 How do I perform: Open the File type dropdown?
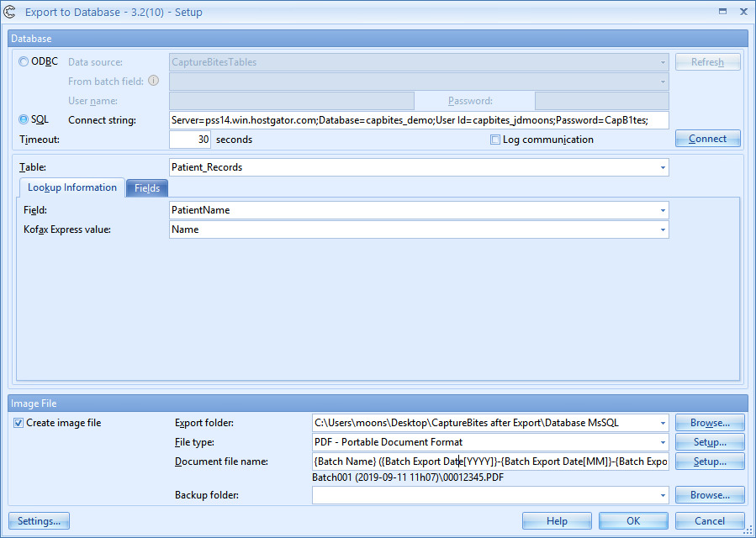(x=663, y=442)
